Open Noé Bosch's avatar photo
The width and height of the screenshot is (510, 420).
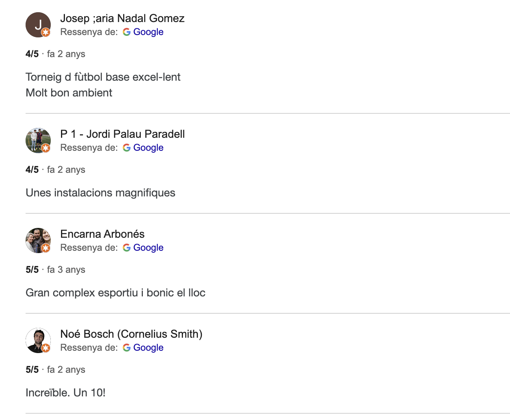(38, 340)
